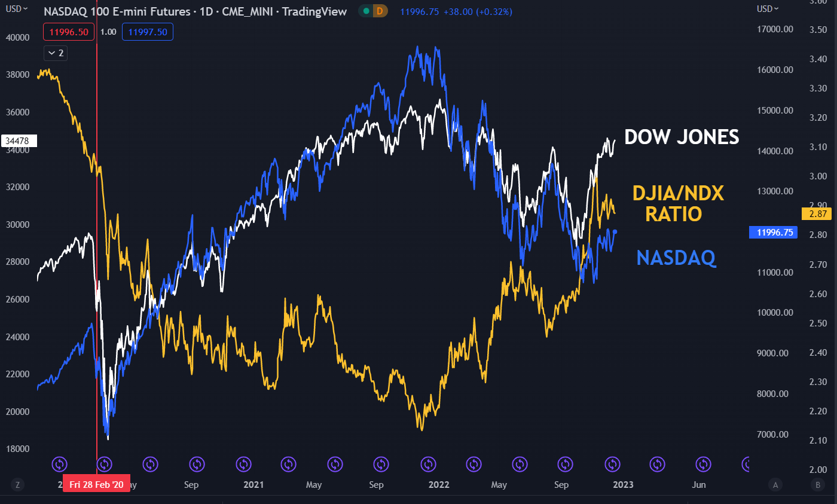Click the rollover icon between 2023 and Jun labels

pyautogui.click(x=657, y=464)
